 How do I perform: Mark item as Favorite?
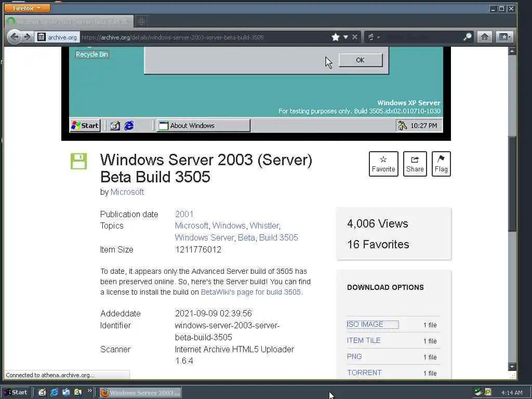pos(383,164)
